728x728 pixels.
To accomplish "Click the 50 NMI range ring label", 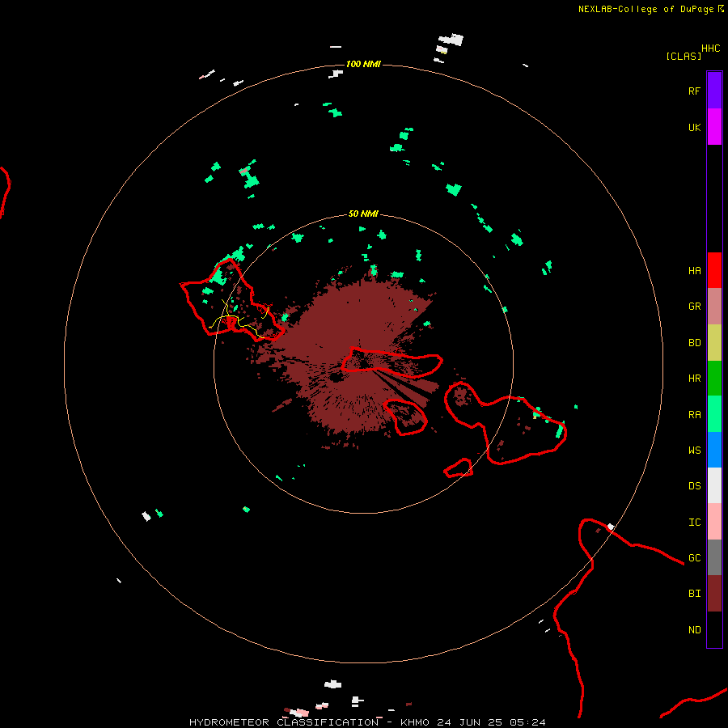I will (363, 214).
